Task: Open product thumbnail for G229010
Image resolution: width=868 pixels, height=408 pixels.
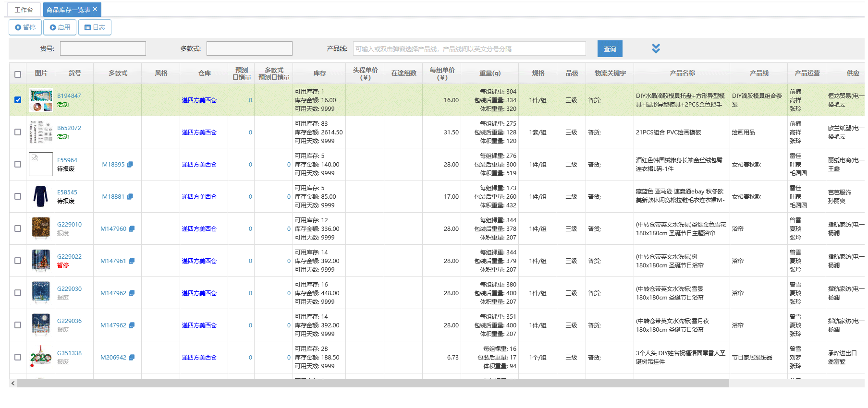Action: [x=41, y=228]
